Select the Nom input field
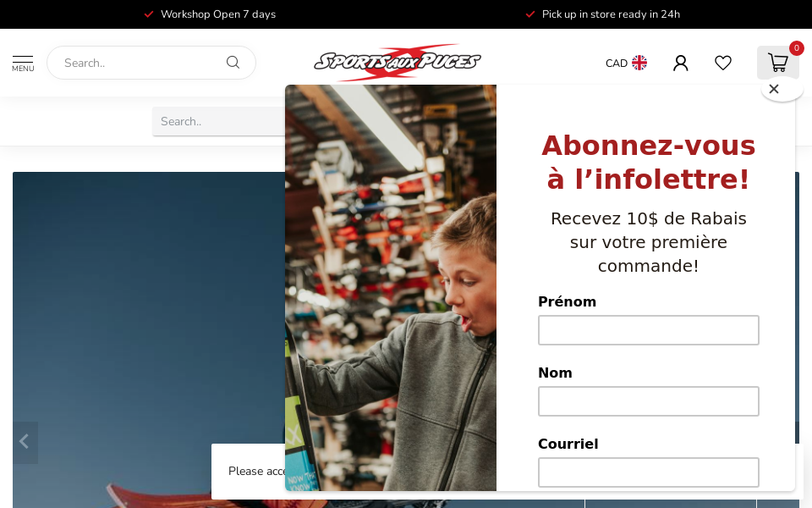This screenshot has width=812, height=508. point(649,401)
